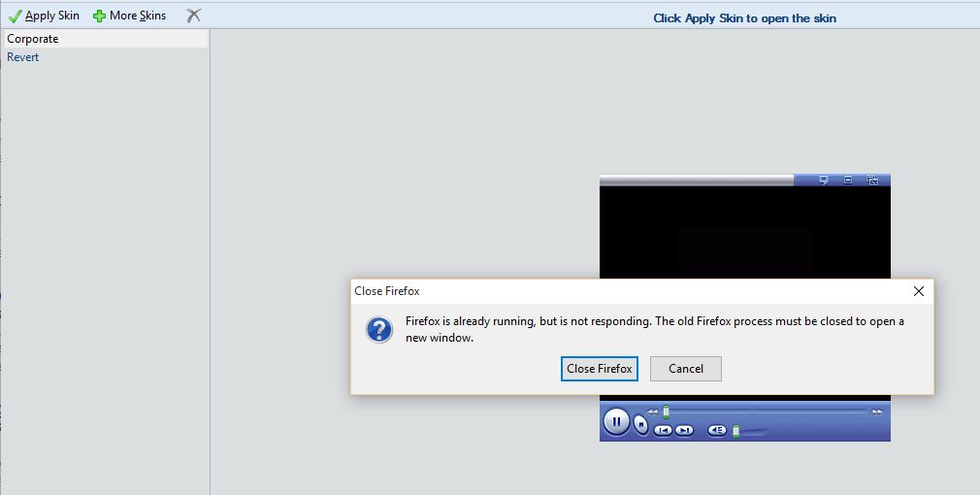Click the maximize icon on skin preview
Image resolution: width=980 pixels, height=495 pixels.
[x=848, y=180]
